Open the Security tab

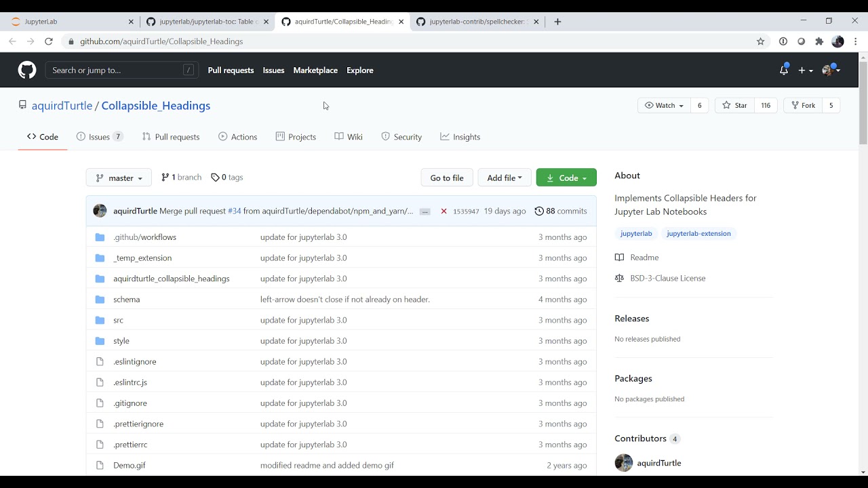click(401, 137)
